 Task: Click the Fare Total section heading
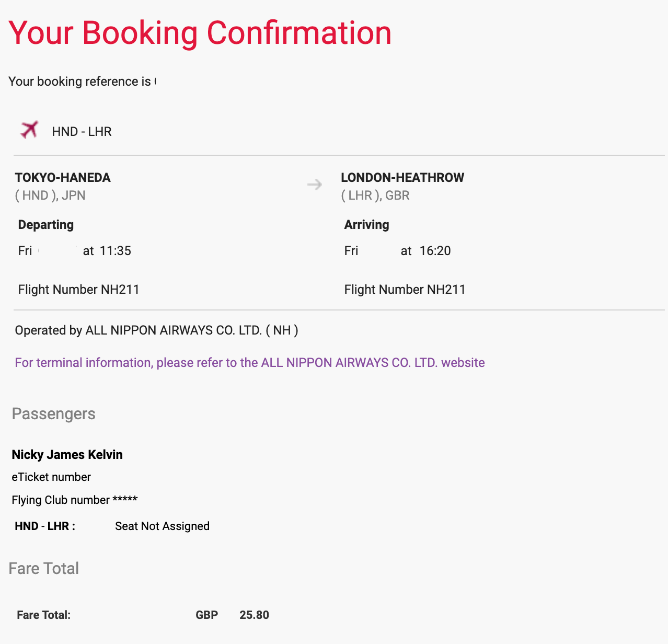pyautogui.click(x=44, y=568)
